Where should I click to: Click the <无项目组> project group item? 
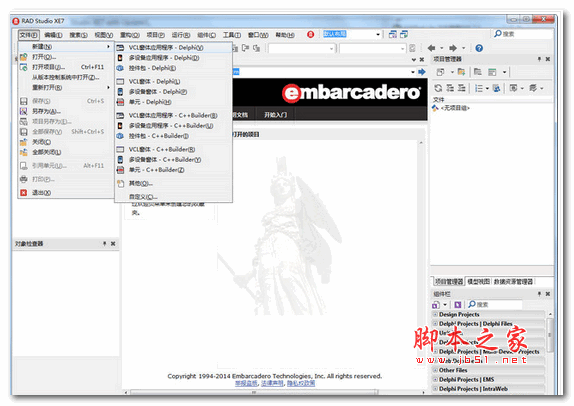pos(455,108)
